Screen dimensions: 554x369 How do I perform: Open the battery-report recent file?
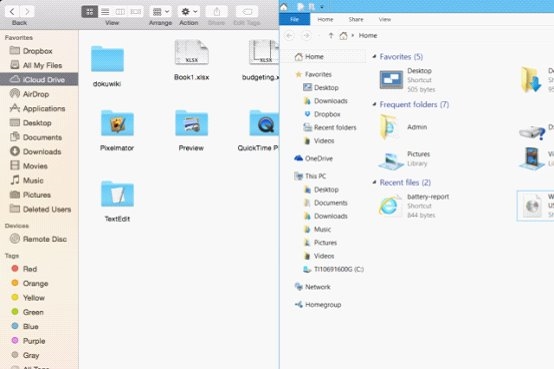point(414,206)
